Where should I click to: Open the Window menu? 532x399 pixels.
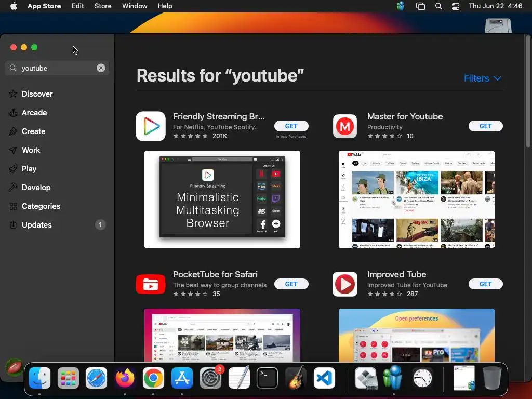pos(135,6)
